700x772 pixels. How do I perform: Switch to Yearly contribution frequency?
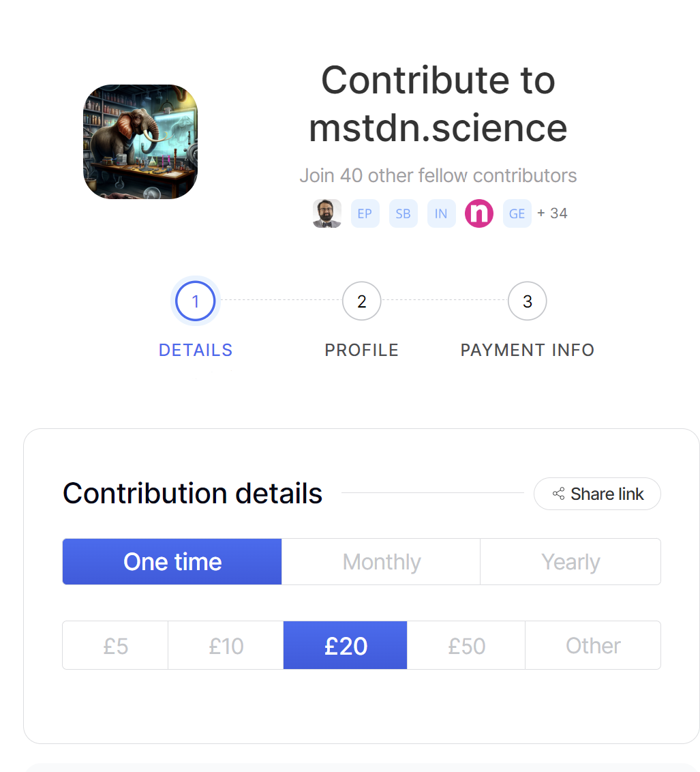(570, 562)
